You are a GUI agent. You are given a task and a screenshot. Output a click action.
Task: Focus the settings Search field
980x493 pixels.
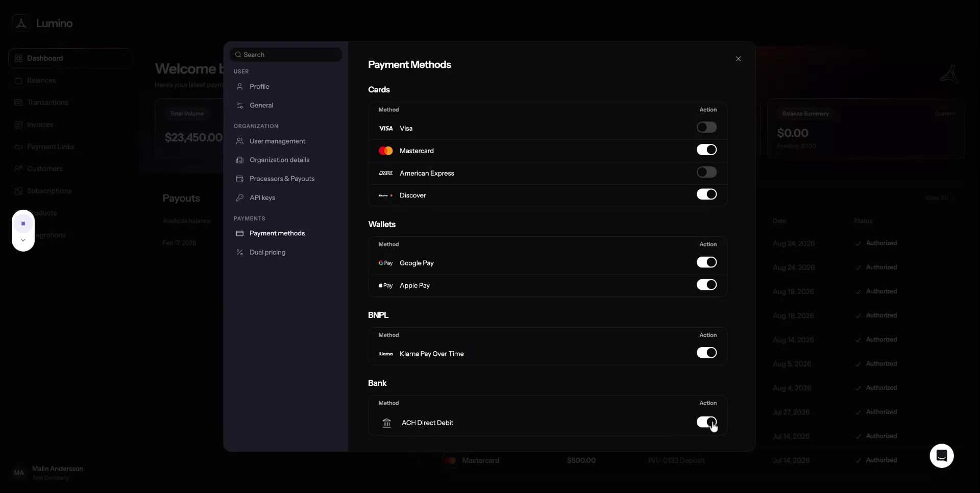pyautogui.click(x=286, y=55)
